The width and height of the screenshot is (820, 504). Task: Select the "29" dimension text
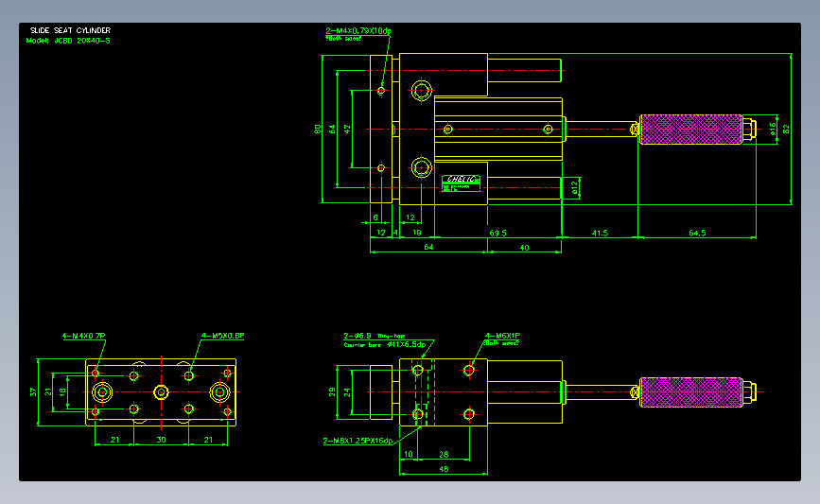click(332, 392)
